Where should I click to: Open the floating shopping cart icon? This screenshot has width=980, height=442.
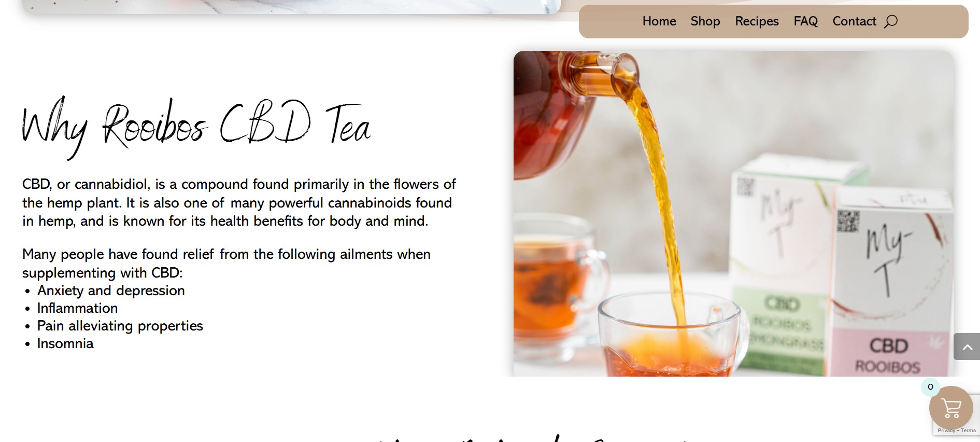click(x=951, y=408)
